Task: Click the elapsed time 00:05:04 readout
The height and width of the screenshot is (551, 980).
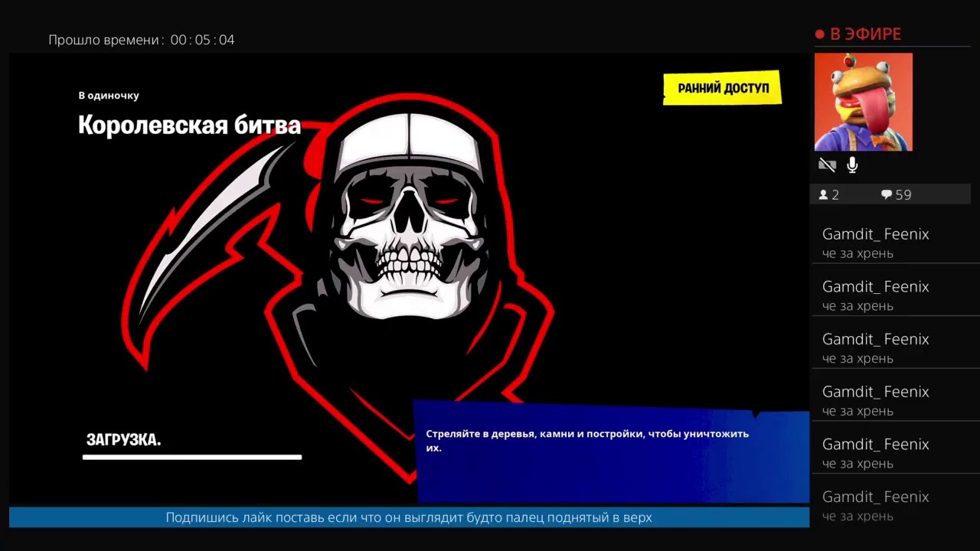Action: click(202, 40)
